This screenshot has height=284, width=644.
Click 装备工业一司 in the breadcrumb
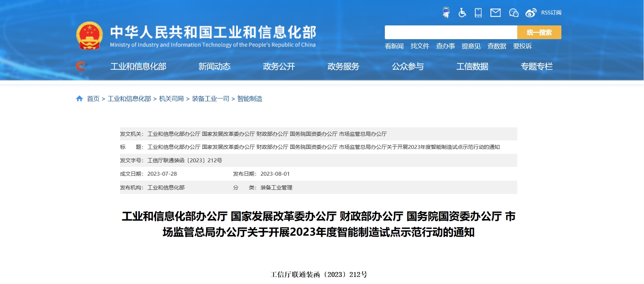pyautogui.click(x=210, y=99)
